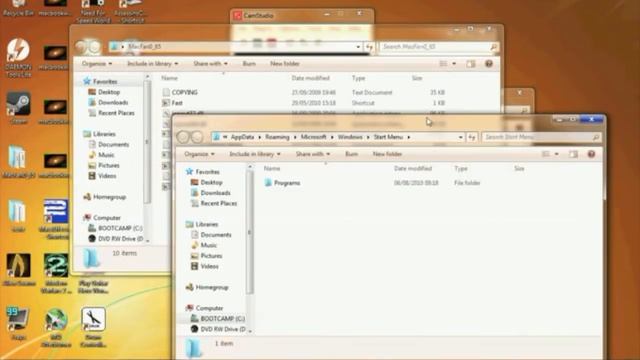Image resolution: width=640 pixels, height=360 pixels.
Task: Sort by Date modified in Start Menu window
Action: tap(413, 168)
